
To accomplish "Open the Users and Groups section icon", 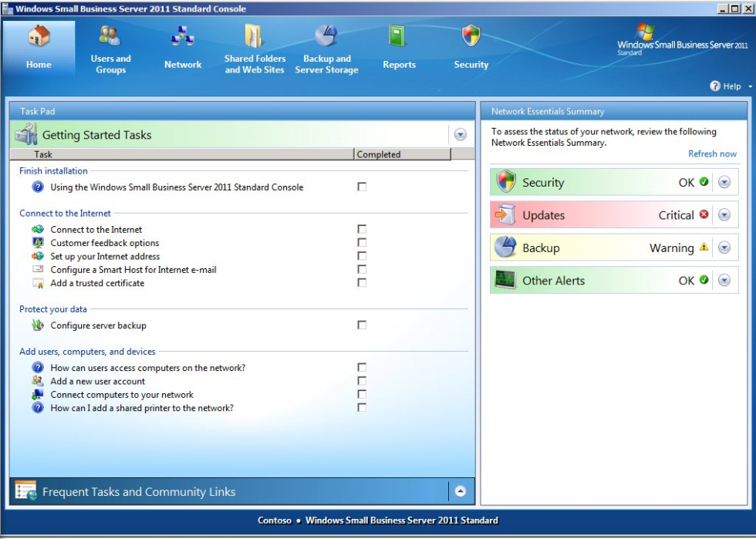I will coord(110,36).
